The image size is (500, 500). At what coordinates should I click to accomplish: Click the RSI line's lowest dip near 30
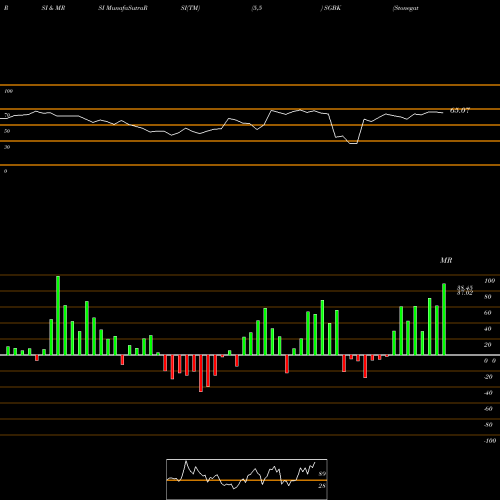pos(353,143)
